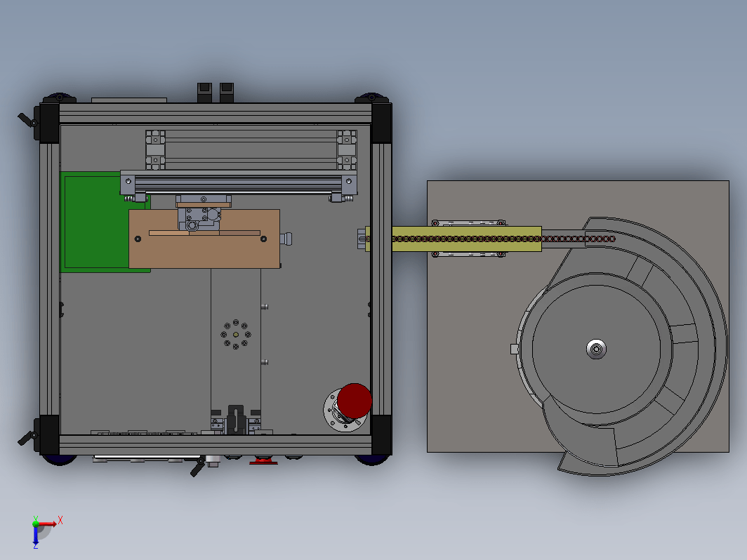Select the clamp lever at the top-left corner
This screenshot has width=747, height=560.
click(x=27, y=120)
